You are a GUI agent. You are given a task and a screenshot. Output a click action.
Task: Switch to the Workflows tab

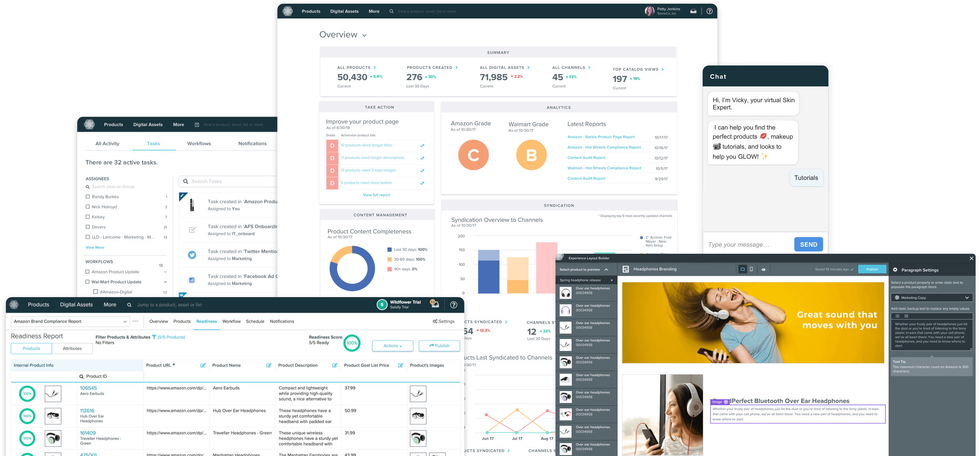pyautogui.click(x=199, y=144)
